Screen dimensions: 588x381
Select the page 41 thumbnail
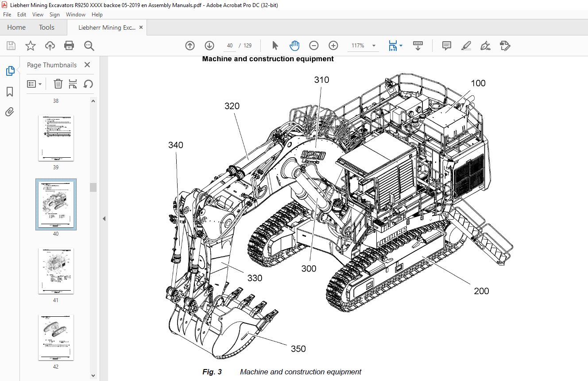coord(56,271)
